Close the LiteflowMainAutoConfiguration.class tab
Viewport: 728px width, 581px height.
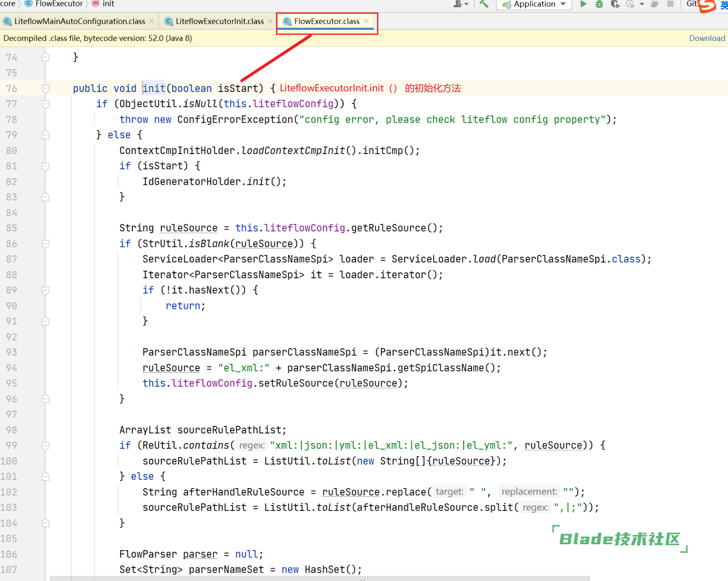[x=151, y=21]
